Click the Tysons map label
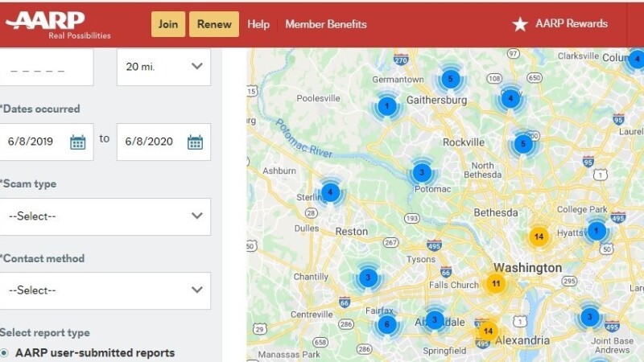Screen dimensions: 644x362 pyautogui.click(x=421, y=259)
